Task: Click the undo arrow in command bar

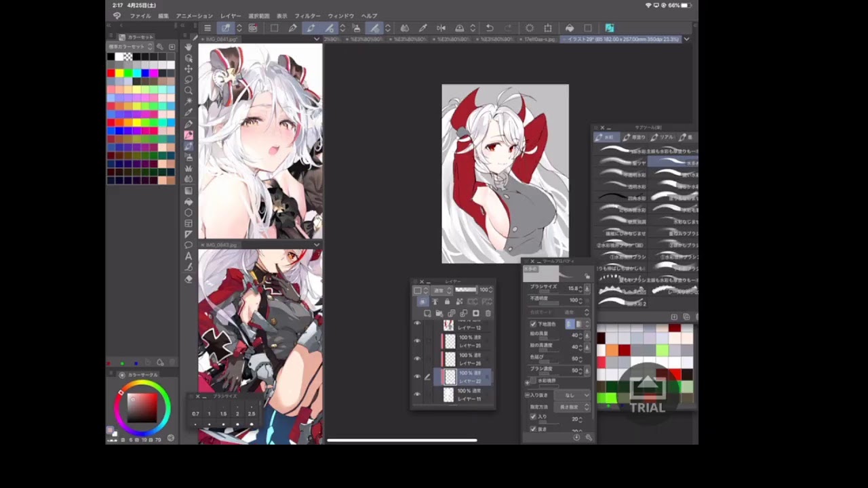Action: point(490,28)
